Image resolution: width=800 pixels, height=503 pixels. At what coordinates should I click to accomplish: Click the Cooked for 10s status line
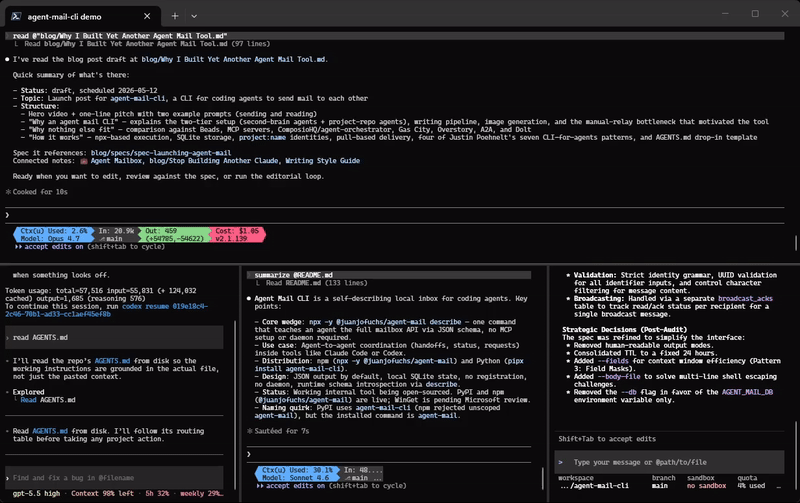click(37, 192)
